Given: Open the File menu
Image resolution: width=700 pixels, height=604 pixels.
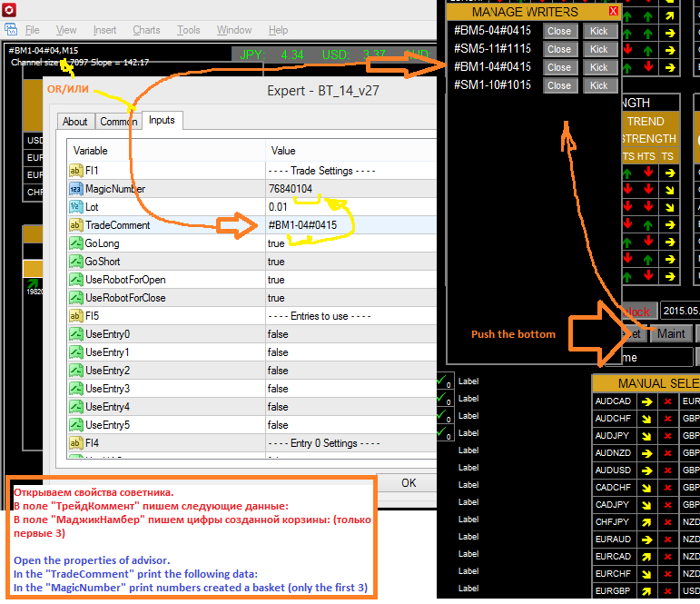Looking at the screenshot, I should [32, 30].
